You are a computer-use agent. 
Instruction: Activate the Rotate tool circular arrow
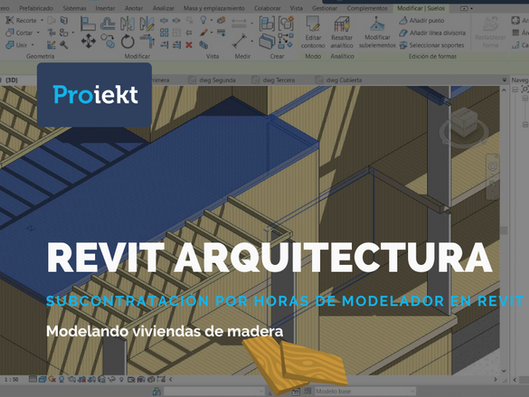(128, 41)
